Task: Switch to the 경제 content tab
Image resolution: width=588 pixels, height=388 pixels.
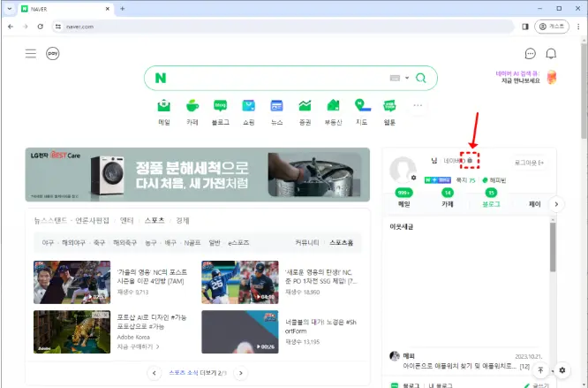Action: point(183,220)
